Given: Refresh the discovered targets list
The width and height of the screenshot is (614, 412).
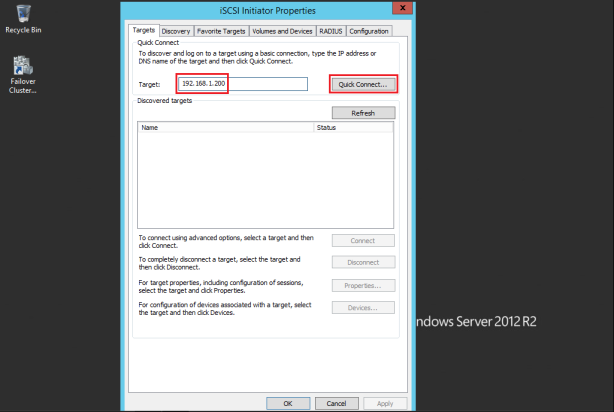Looking at the screenshot, I should [363, 113].
